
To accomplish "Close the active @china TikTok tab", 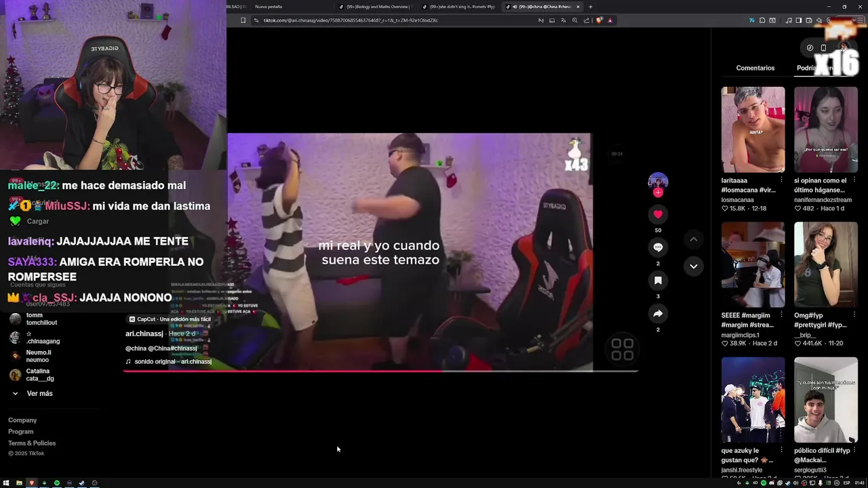I will pyautogui.click(x=578, y=7).
